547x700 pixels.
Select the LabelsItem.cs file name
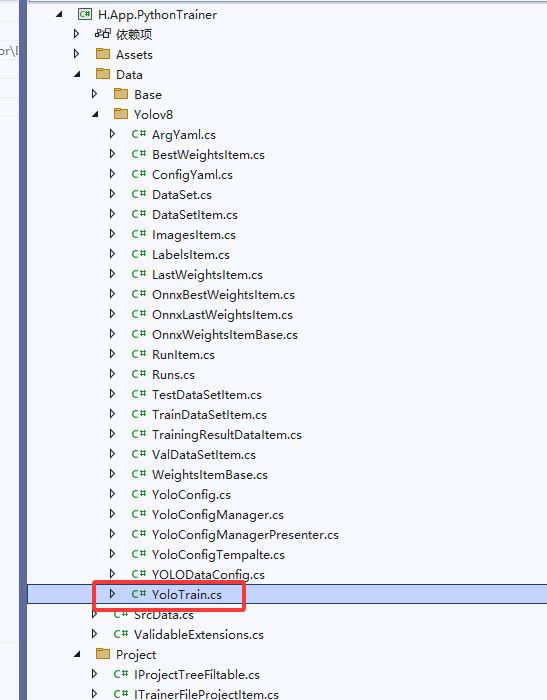191,254
